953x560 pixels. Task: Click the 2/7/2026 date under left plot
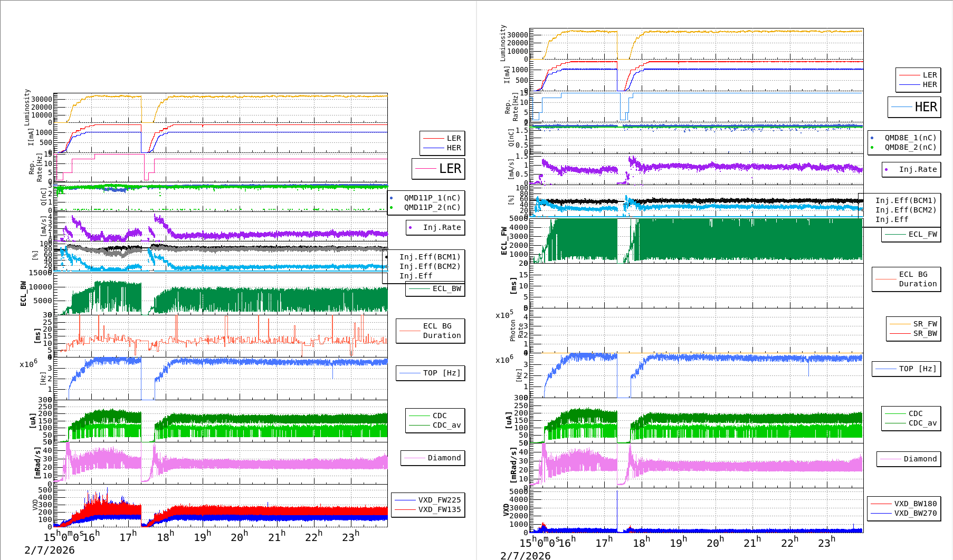50,550
